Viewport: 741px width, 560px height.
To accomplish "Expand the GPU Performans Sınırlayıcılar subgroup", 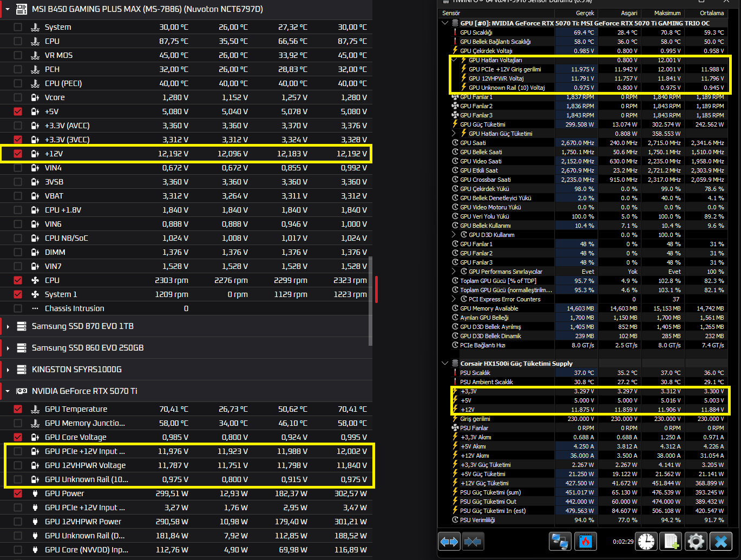I will 454,272.
